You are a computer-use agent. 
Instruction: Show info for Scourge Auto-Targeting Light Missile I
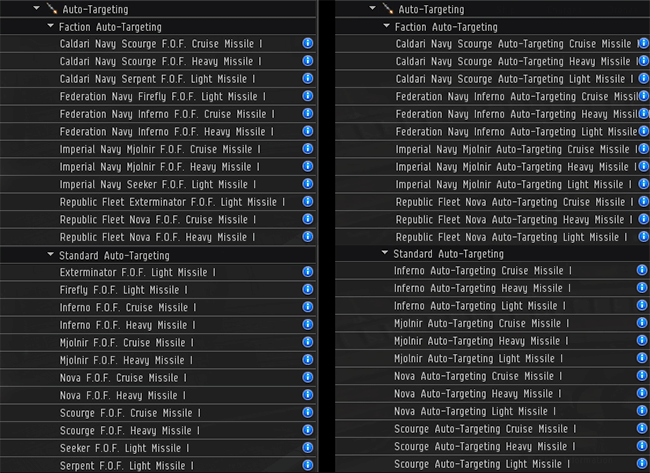642,463
